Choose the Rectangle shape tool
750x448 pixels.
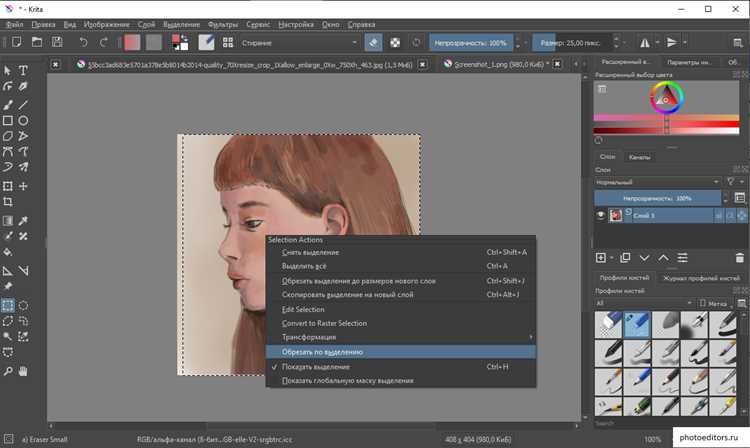[x=8, y=120]
